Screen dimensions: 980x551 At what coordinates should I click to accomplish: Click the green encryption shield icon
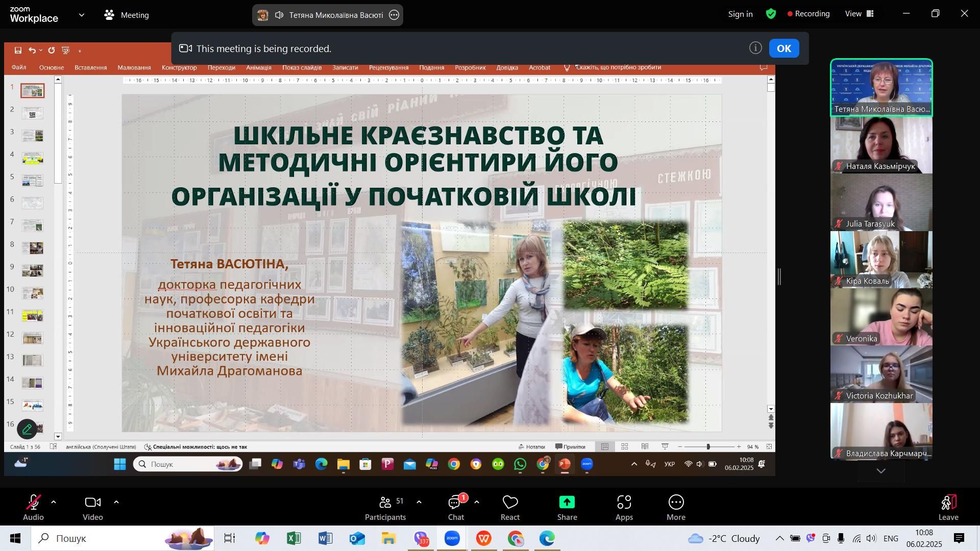click(771, 14)
